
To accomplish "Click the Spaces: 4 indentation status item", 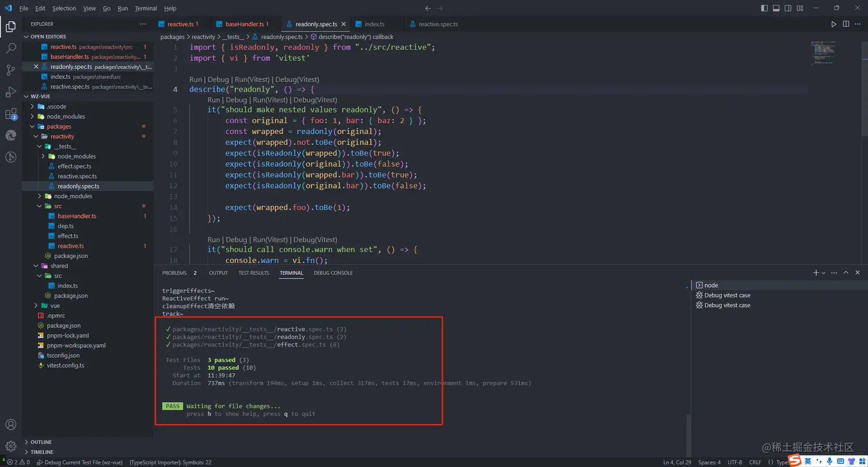I will pyautogui.click(x=709, y=462).
